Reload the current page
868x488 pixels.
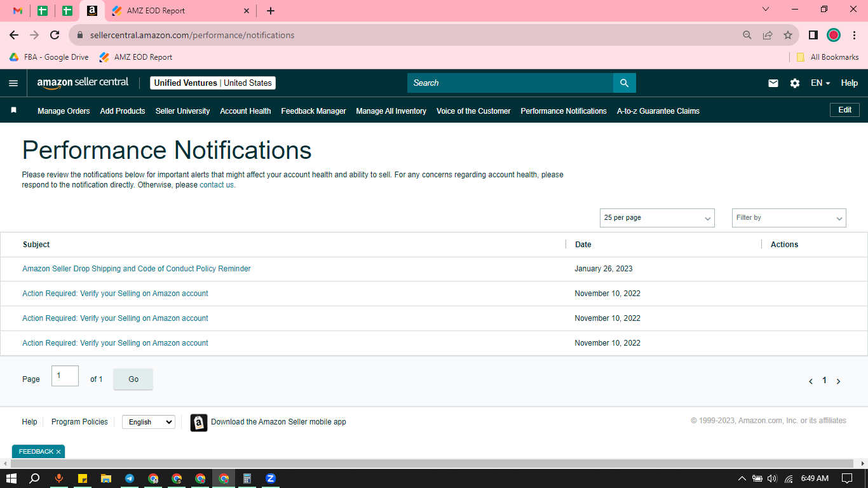55,35
